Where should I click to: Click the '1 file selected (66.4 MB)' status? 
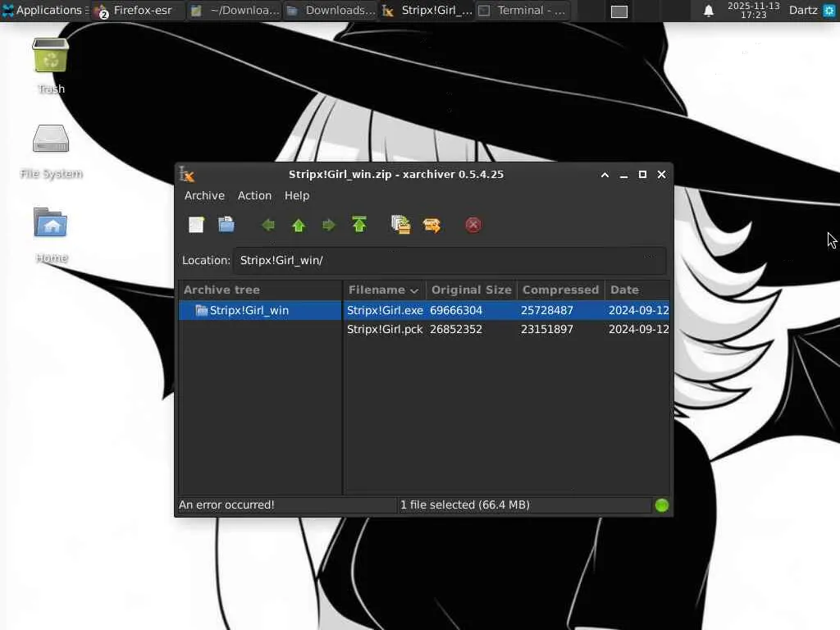point(465,504)
